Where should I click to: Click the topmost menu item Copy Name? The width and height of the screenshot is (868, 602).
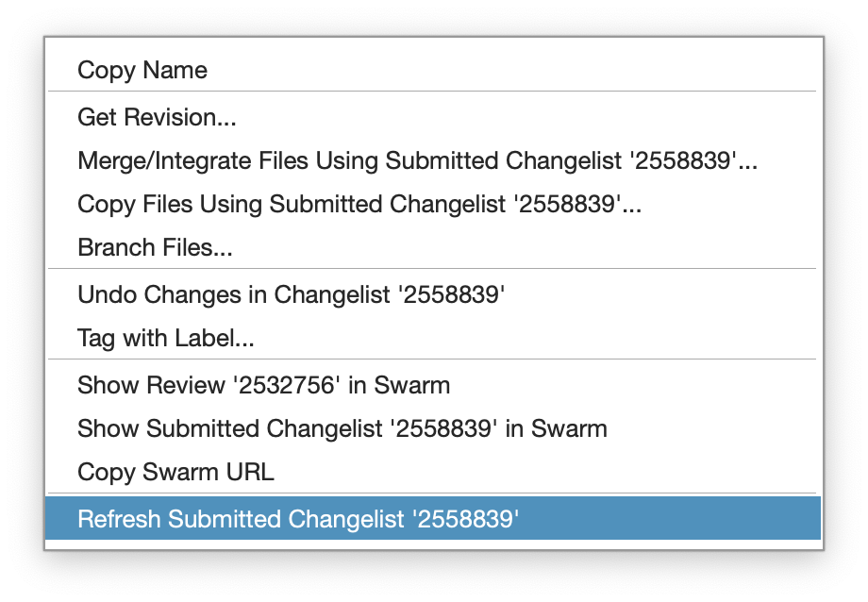point(433,70)
